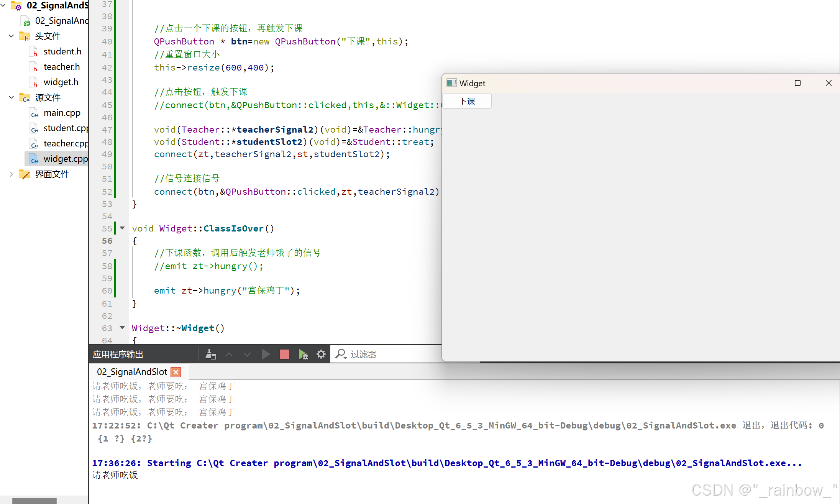The width and height of the screenshot is (840, 504).
Task: Click the filter magnifier icon
Action: [x=340, y=354]
